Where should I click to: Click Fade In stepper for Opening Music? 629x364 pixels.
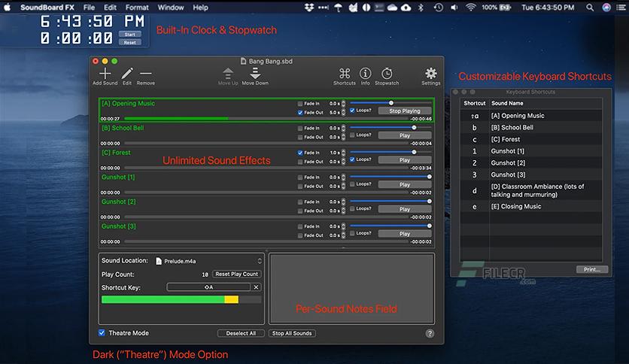click(x=343, y=104)
